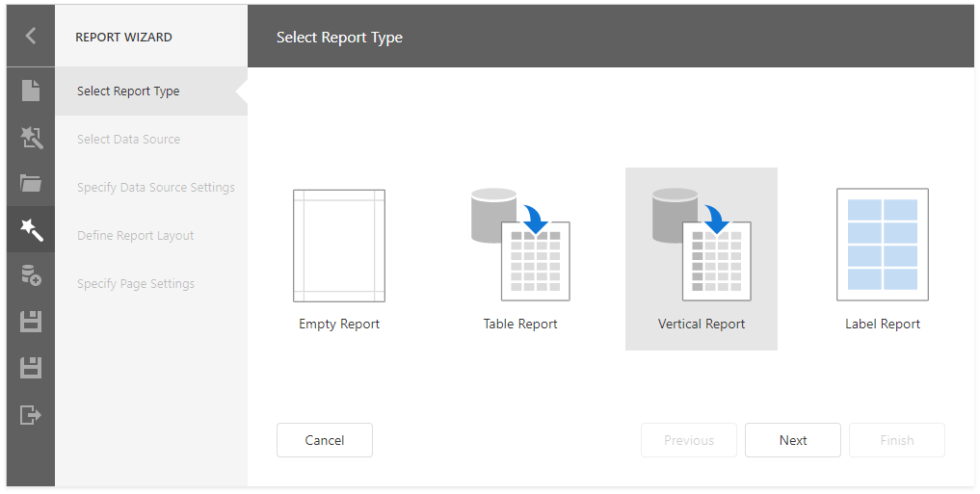Go to the Select Data Source step
980x494 pixels.
tap(128, 140)
